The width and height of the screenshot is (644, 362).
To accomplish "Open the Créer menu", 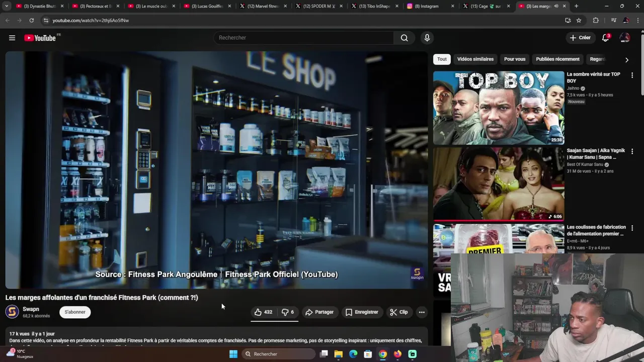I will tap(580, 38).
